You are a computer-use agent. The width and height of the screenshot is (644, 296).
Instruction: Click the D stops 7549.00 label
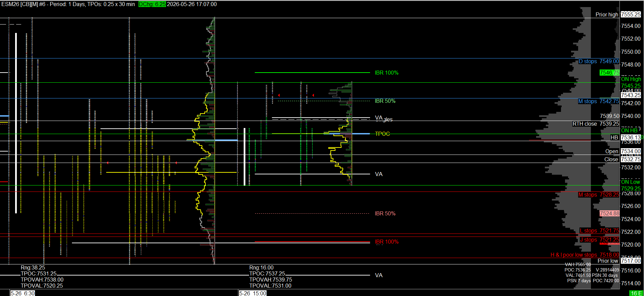pos(599,61)
